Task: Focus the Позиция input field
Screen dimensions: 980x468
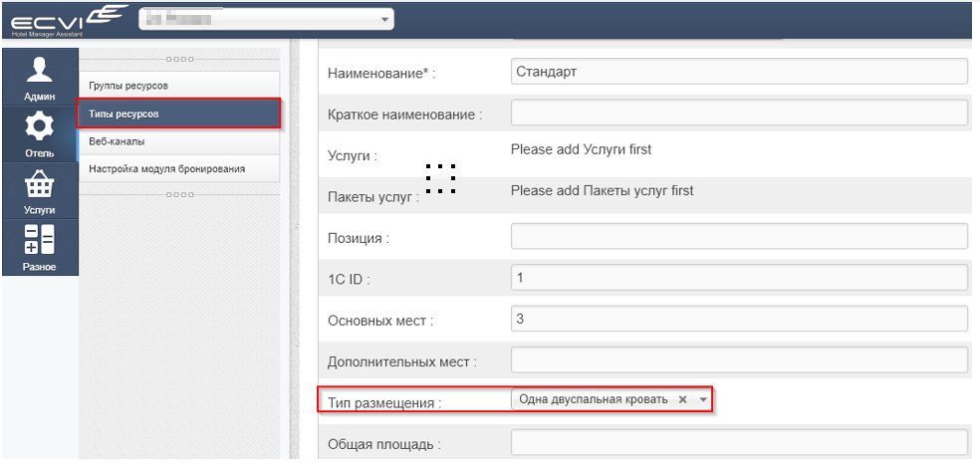Action: pyautogui.click(x=739, y=236)
